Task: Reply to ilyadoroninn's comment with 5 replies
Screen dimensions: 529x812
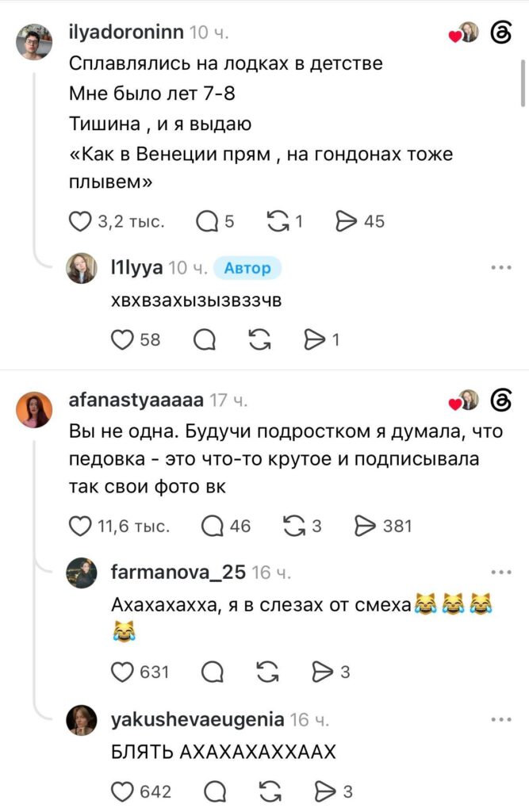Action: tap(207, 222)
